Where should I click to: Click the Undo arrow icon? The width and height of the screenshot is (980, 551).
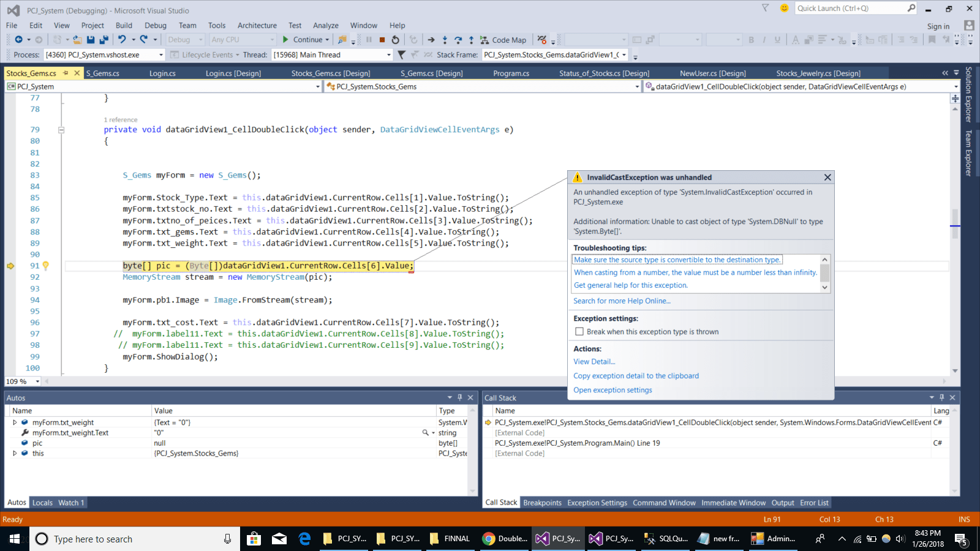[122, 40]
